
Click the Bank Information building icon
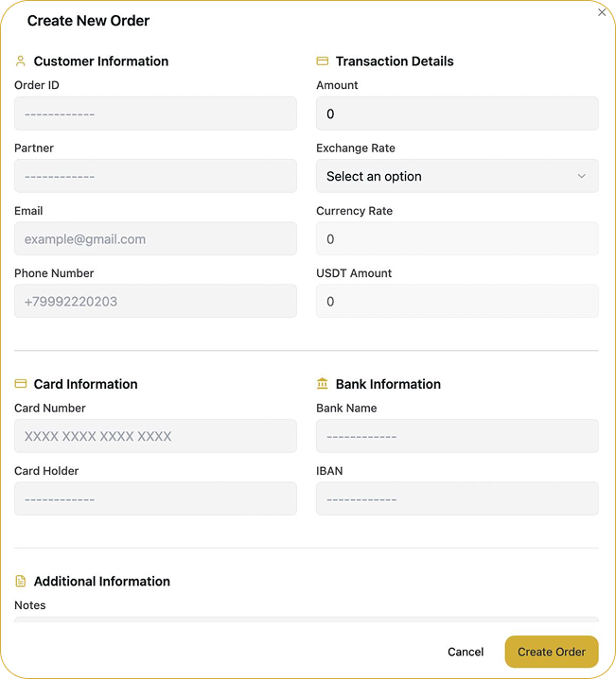(323, 384)
